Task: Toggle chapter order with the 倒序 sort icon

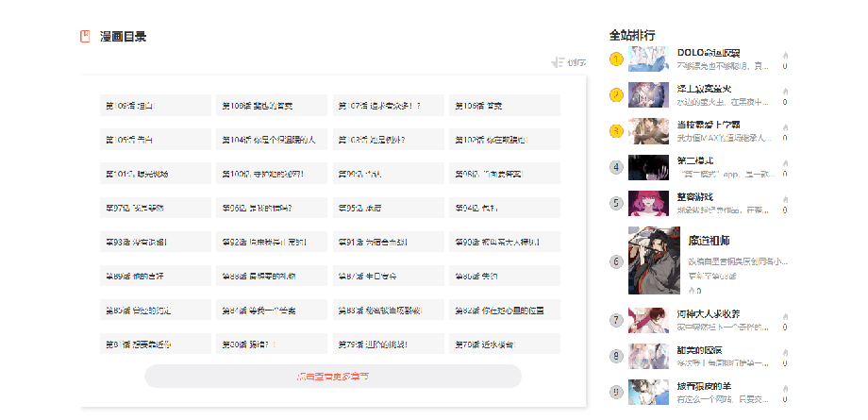Action: [x=558, y=62]
